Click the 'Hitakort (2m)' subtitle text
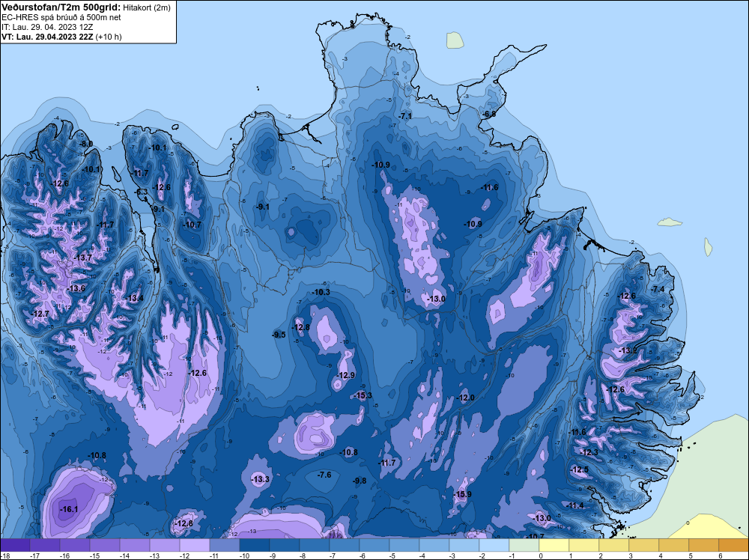Viewport: 749px width, 560px height. pos(146,7)
